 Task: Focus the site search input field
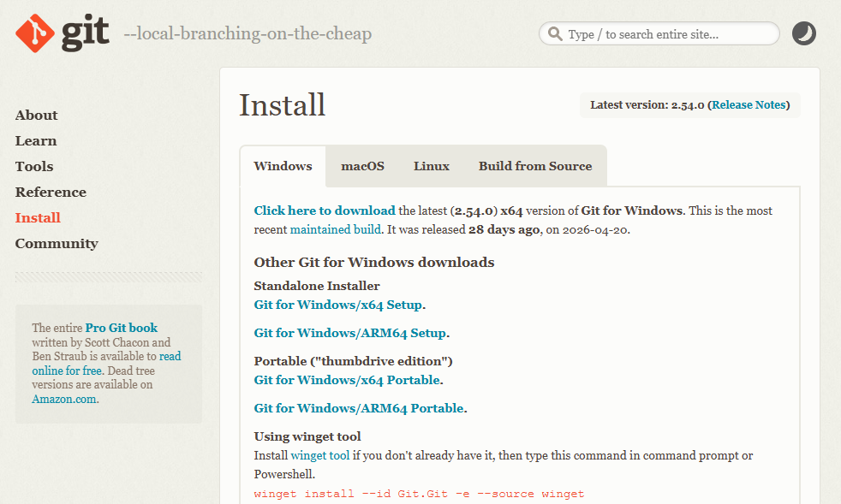coord(659,33)
